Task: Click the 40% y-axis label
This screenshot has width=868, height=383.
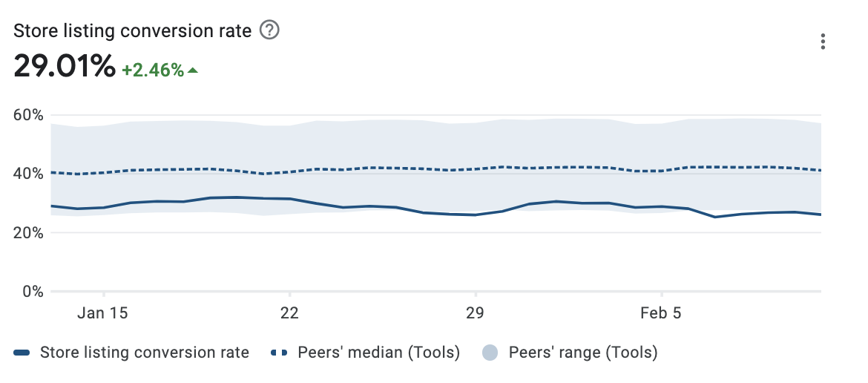Action: coord(29,174)
